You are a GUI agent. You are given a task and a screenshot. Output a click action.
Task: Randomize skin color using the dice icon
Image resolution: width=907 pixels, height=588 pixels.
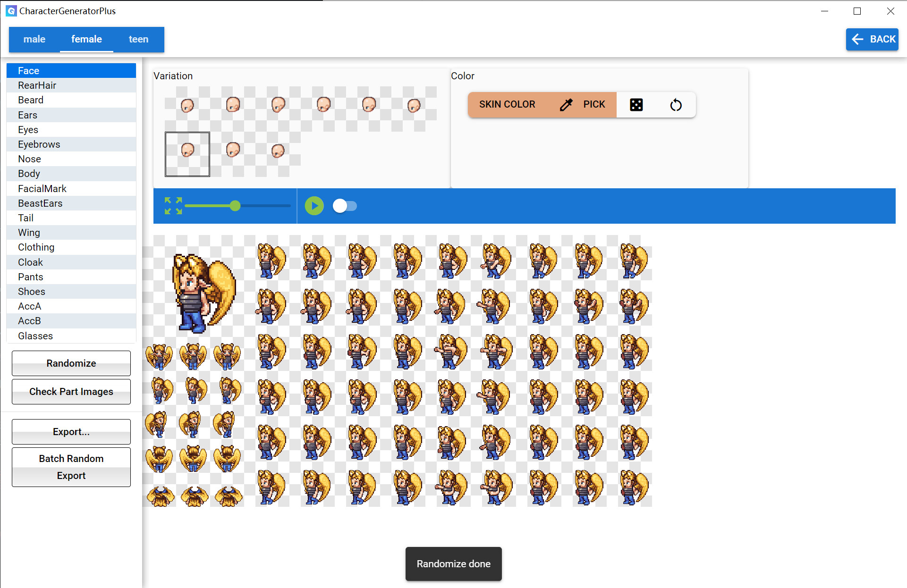point(636,104)
